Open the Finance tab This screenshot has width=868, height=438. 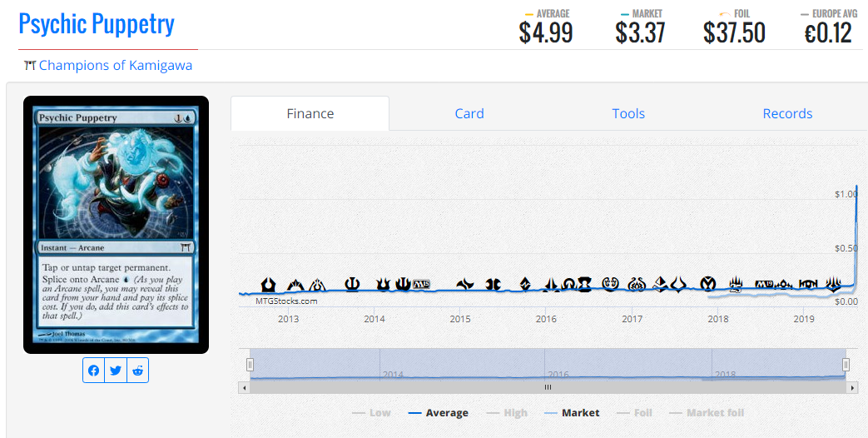[x=310, y=113]
